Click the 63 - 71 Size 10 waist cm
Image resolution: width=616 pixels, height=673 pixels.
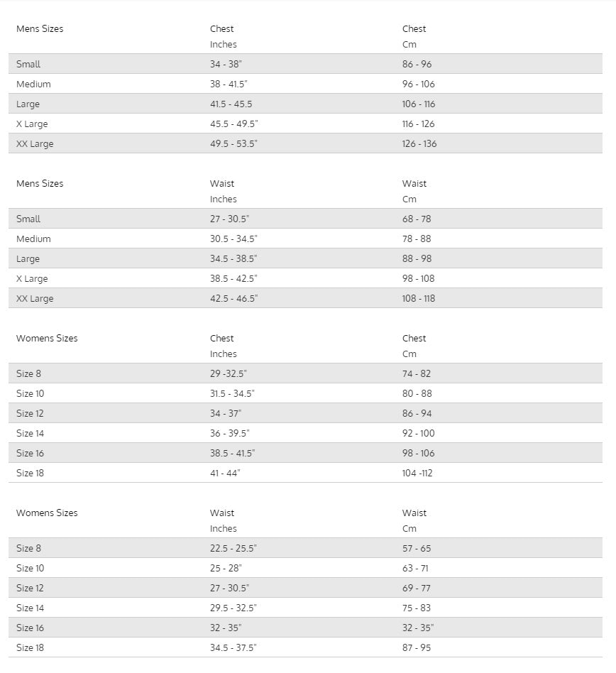[x=415, y=568]
